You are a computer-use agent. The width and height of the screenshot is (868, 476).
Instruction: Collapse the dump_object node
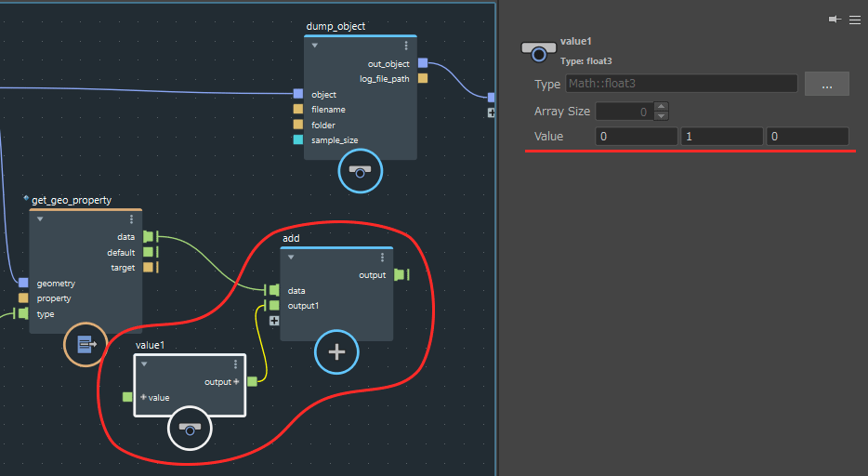point(314,46)
